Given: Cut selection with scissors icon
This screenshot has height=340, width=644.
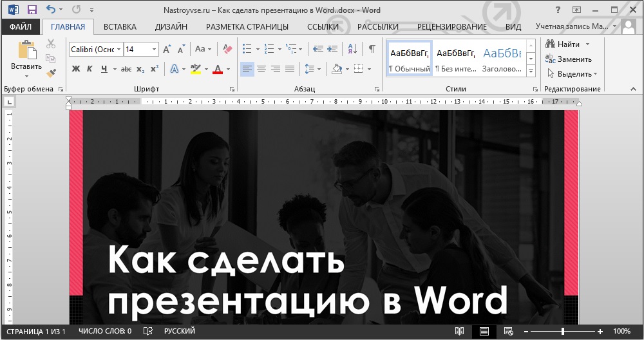Looking at the screenshot, I should [x=51, y=44].
